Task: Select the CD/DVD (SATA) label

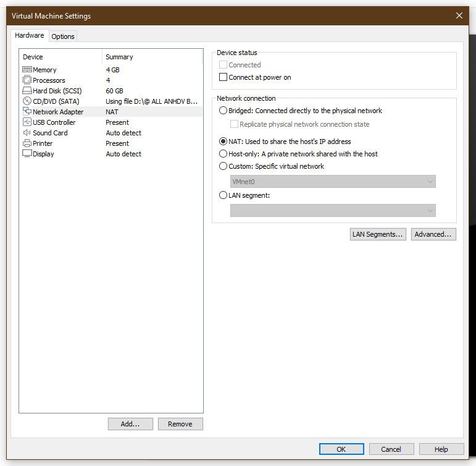Action: (x=56, y=101)
